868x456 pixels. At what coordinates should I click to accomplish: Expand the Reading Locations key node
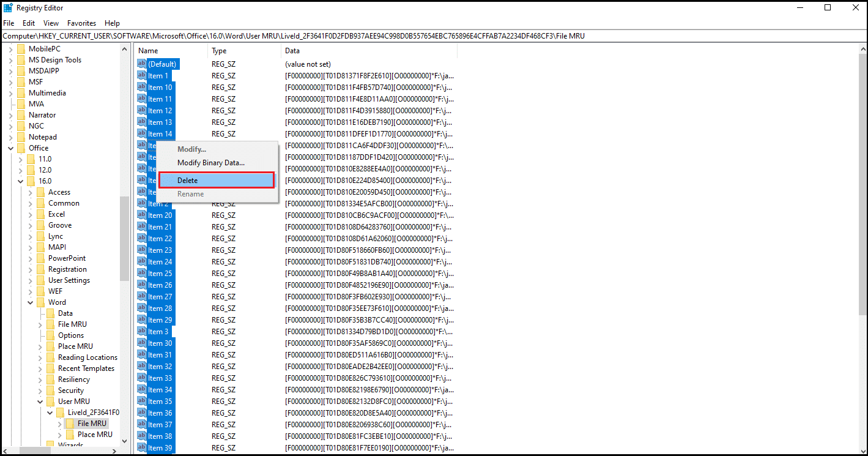(x=40, y=357)
